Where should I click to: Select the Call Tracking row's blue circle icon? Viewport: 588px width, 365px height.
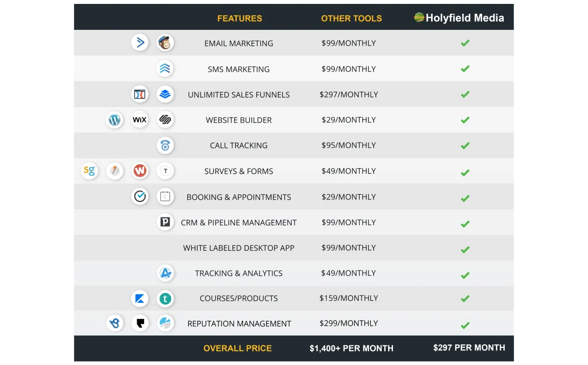tap(165, 146)
